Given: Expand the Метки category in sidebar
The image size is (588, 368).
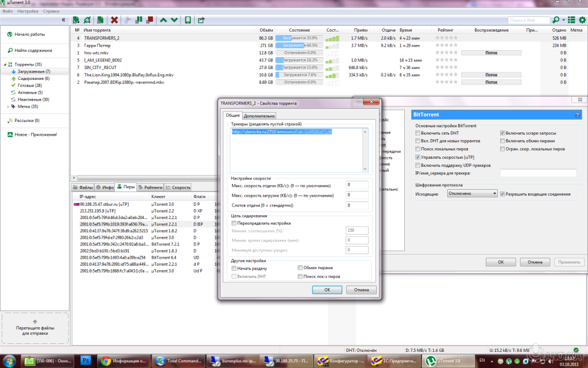Looking at the screenshot, I should [x=7, y=106].
